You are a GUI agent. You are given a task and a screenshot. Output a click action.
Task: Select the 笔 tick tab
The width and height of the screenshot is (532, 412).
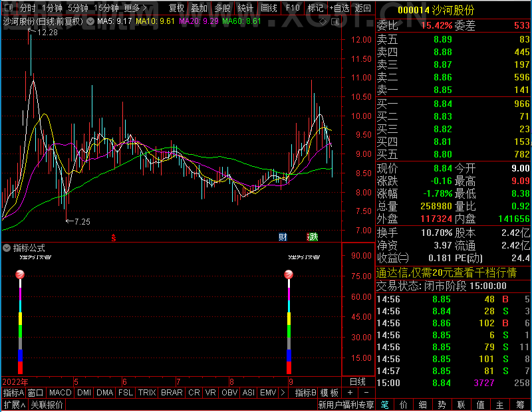point(384,405)
